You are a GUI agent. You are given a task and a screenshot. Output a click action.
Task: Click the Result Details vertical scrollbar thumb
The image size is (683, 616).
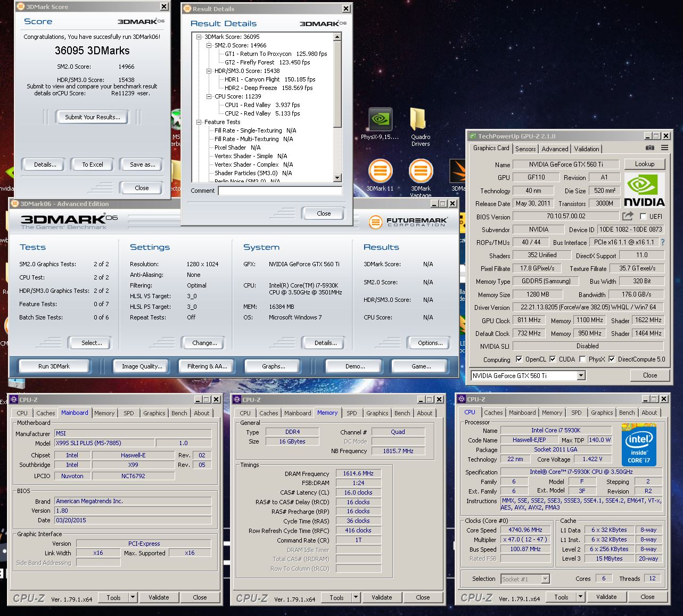pyautogui.click(x=338, y=84)
